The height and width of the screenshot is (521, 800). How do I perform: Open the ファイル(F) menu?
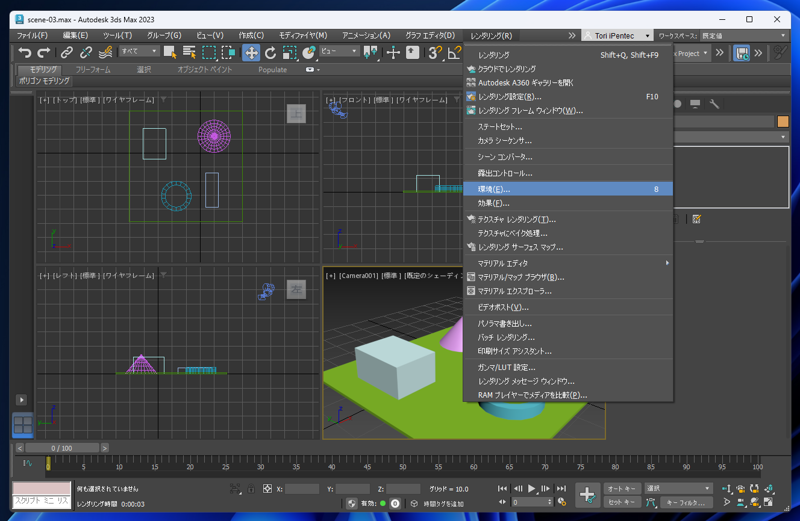[32, 36]
